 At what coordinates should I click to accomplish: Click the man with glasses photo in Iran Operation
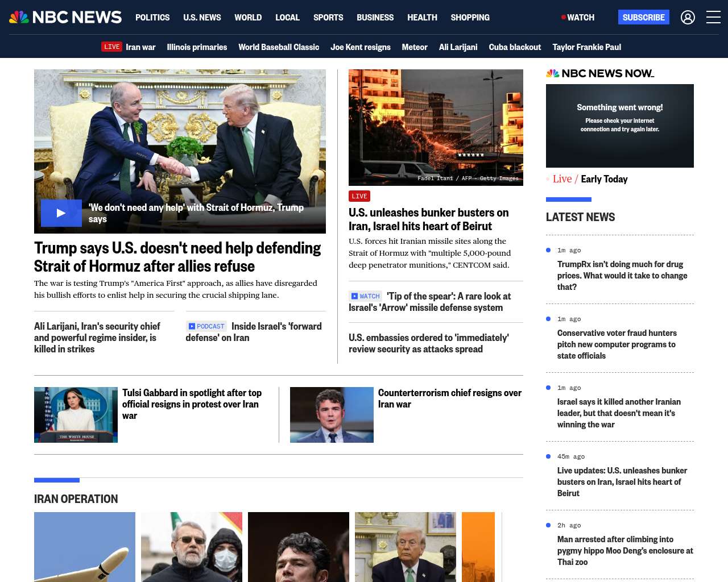(192, 547)
